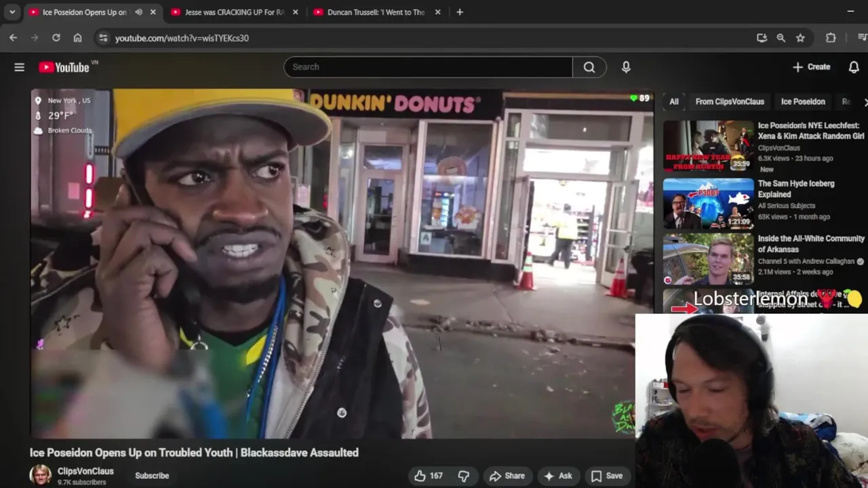Click the main video player
868x488 pixels.
tap(342, 264)
